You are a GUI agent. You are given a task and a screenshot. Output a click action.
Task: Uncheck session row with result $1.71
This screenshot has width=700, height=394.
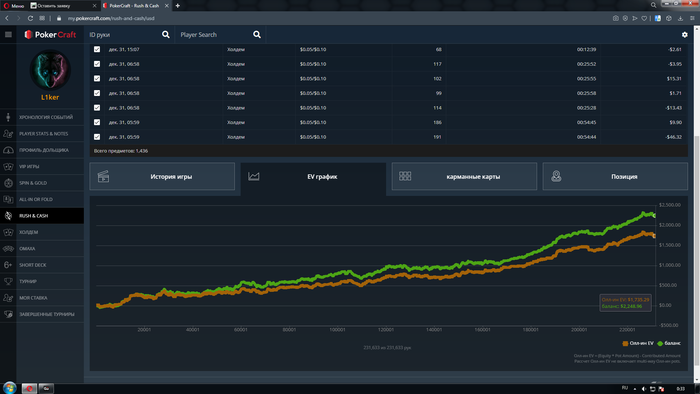97,93
